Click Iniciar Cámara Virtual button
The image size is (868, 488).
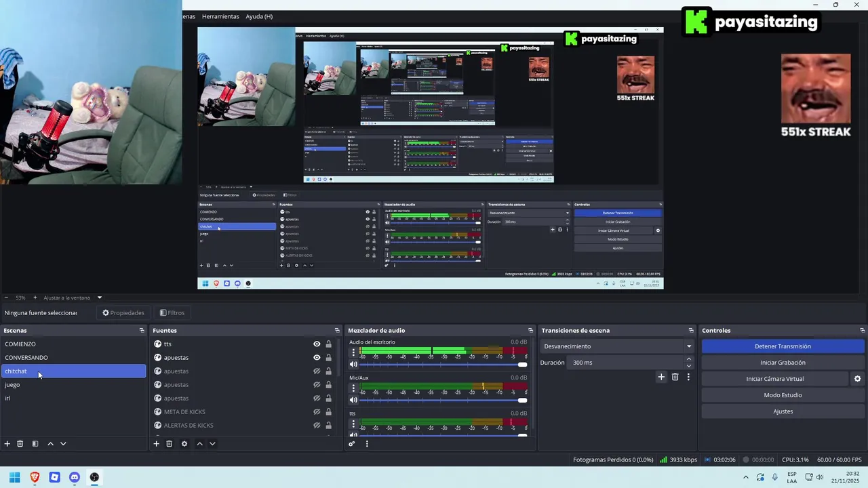point(774,379)
